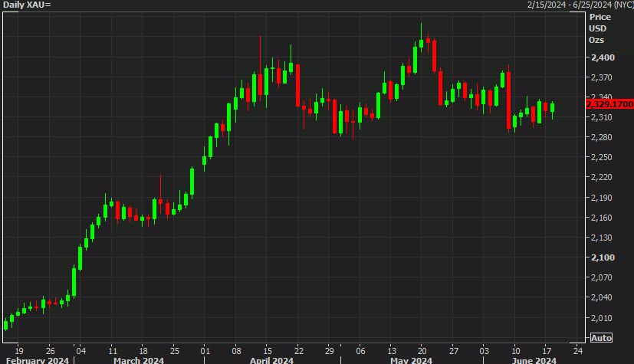This screenshot has height=364, width=634.
Task: Click the 11 date tick in March
Action: 113,351
